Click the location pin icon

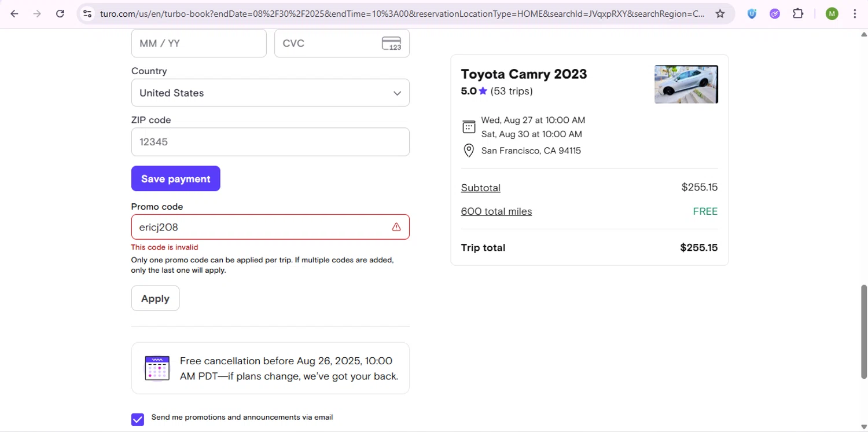coord(469,151)
